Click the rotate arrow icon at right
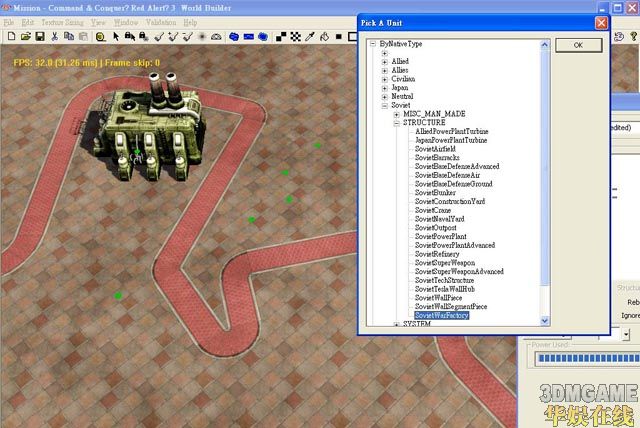This screenshot has height=428, width=640. tap(619, 37)
